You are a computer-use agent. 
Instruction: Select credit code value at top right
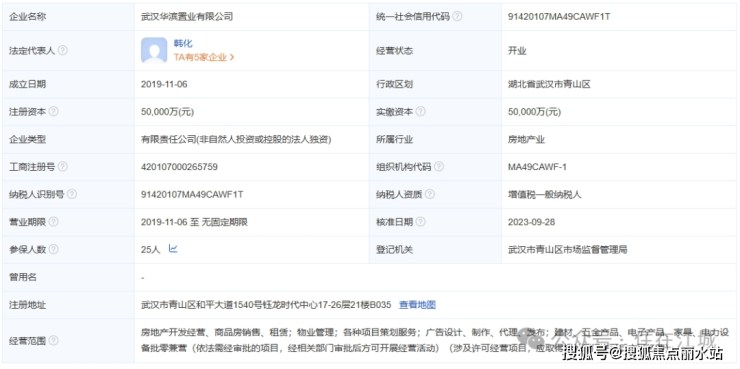[x=559, y=17]
